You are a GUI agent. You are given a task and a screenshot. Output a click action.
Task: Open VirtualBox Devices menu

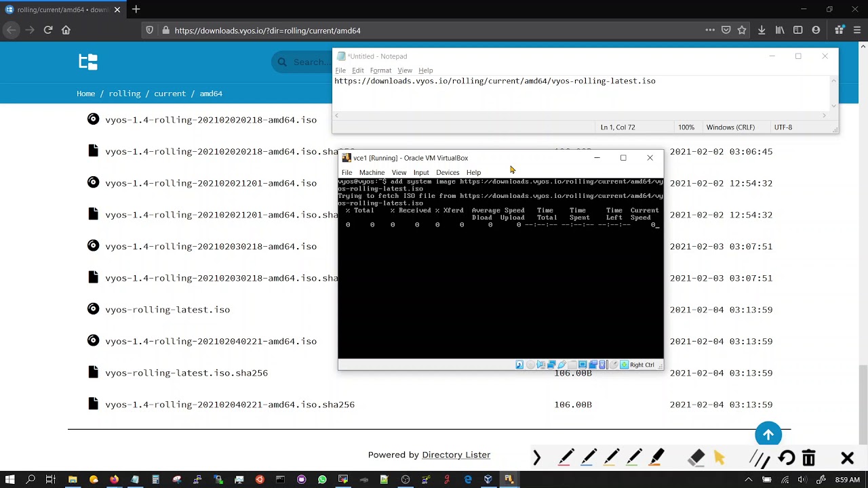coord(448,172)
